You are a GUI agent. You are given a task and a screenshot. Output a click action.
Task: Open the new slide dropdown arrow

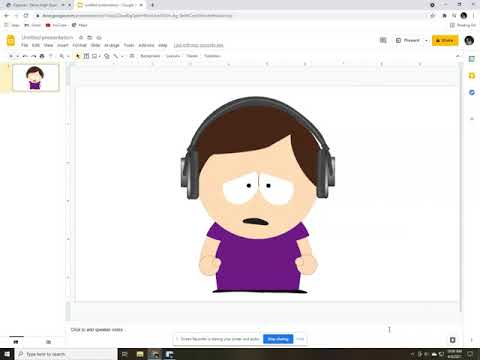pos(18,56)
